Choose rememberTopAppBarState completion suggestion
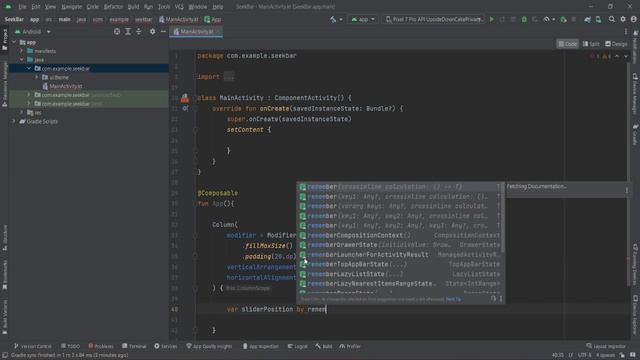Viewport: 640px width, 360px height. [x=400, y=264]
